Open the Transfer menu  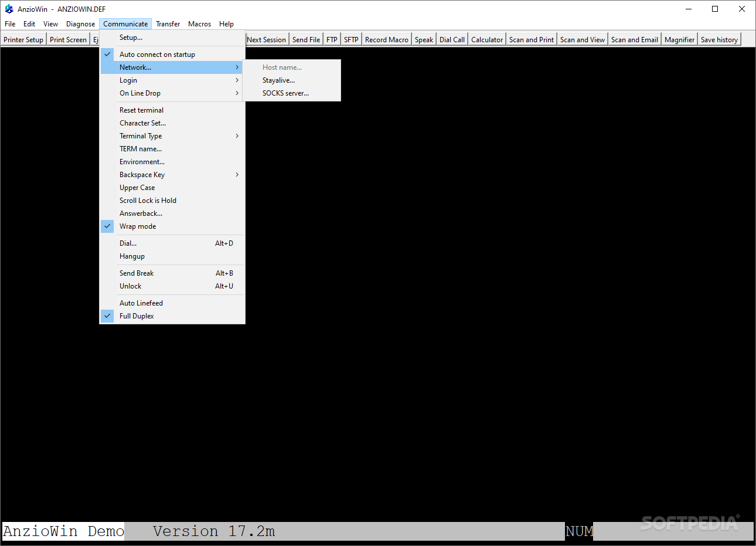(168, 24)
